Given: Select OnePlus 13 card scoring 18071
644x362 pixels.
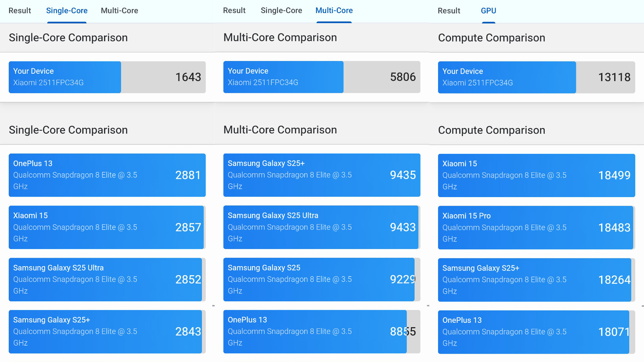Looking at the screenshot, I should coord(537,332).
